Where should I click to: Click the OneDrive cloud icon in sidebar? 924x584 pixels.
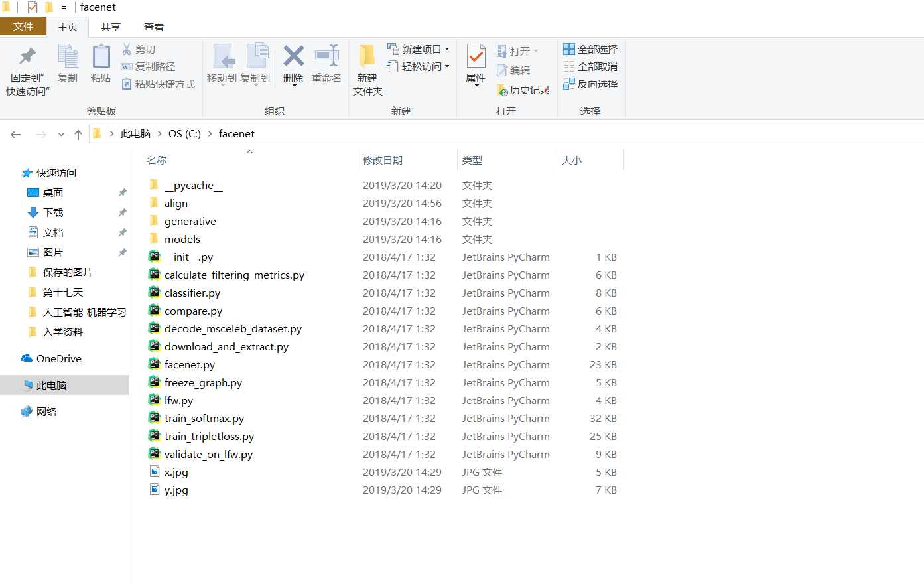(x=27, y=358)
